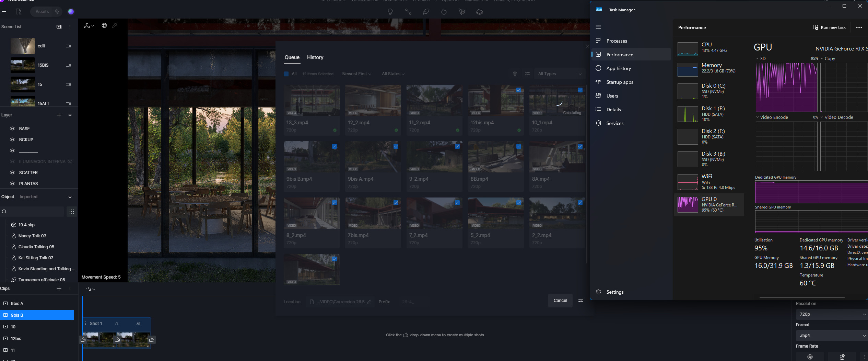Add a new clip with plus icon
868x361 pixels.
tap(59, 289)
